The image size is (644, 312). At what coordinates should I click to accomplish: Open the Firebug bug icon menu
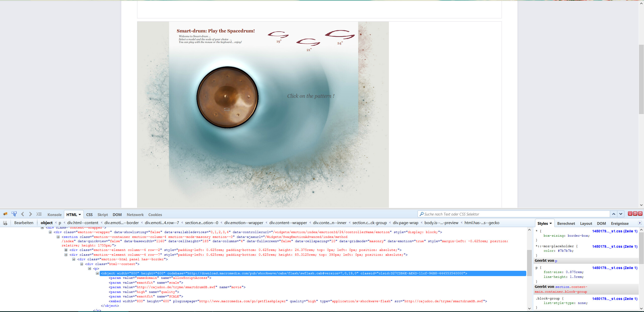[x=5, y=214]
